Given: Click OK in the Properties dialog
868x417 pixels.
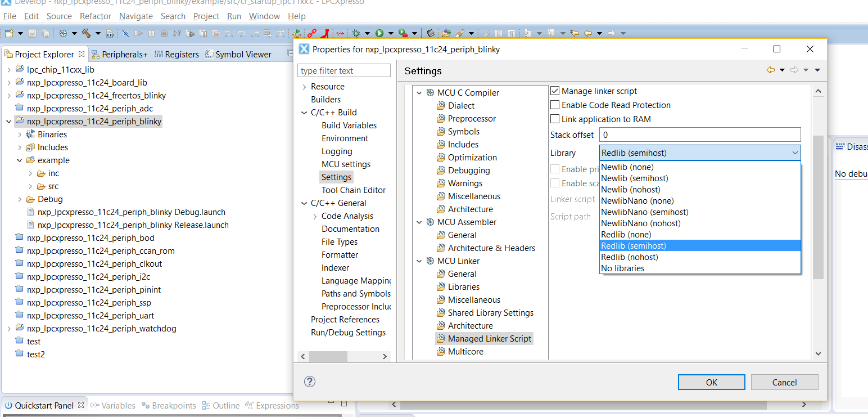Looking at the screenshot, I should [712, 382].
